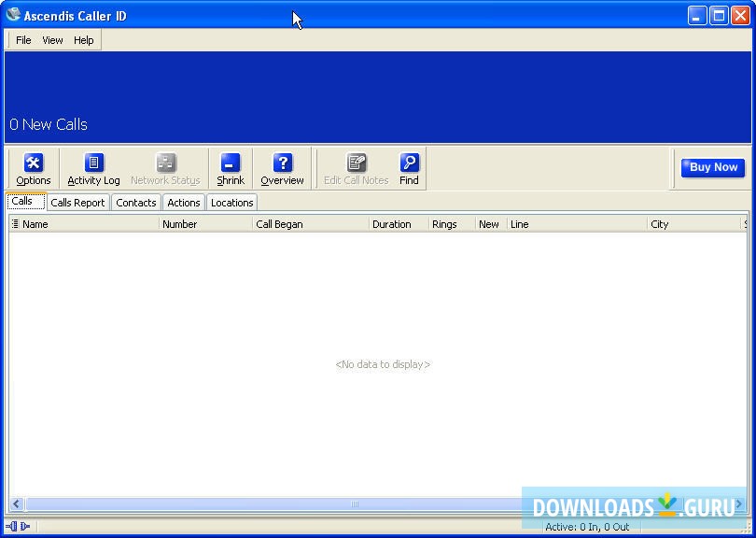Click the Ascendis Caller ID title icon

coord(13,15)
